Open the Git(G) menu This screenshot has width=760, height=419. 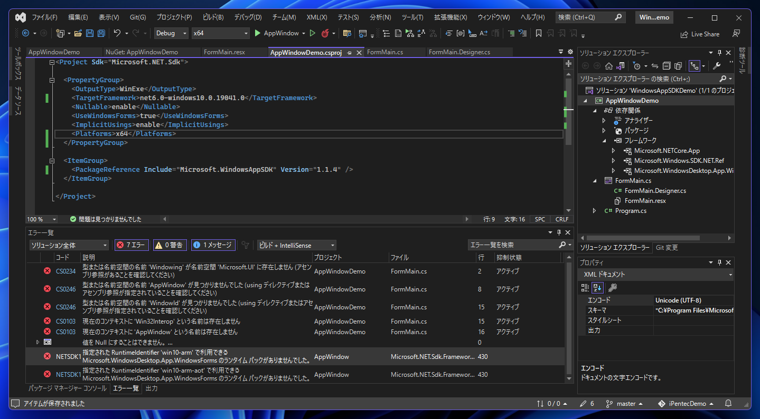point(138,17)
